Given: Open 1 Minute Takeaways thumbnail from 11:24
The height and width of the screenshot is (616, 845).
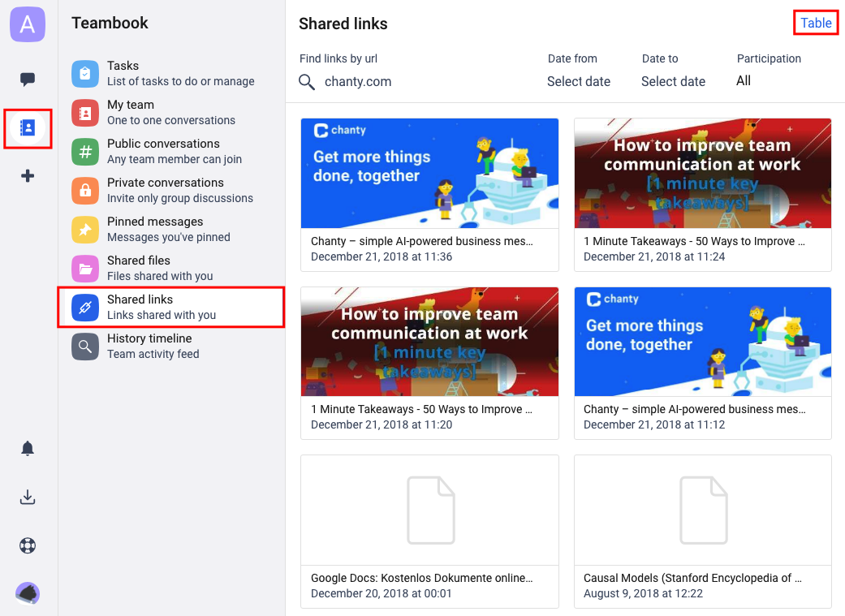Looking at the screenshot, I should [x=703, y=174].
